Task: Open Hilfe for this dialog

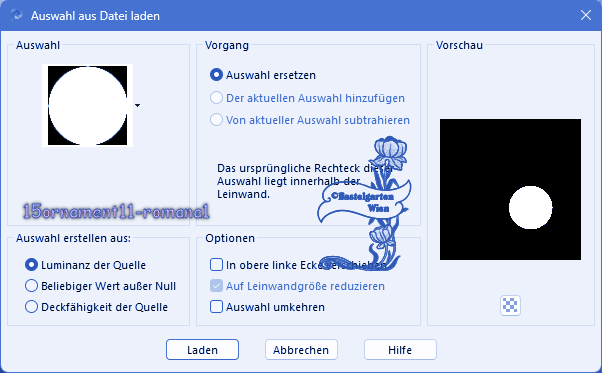Action: [400, 350]
